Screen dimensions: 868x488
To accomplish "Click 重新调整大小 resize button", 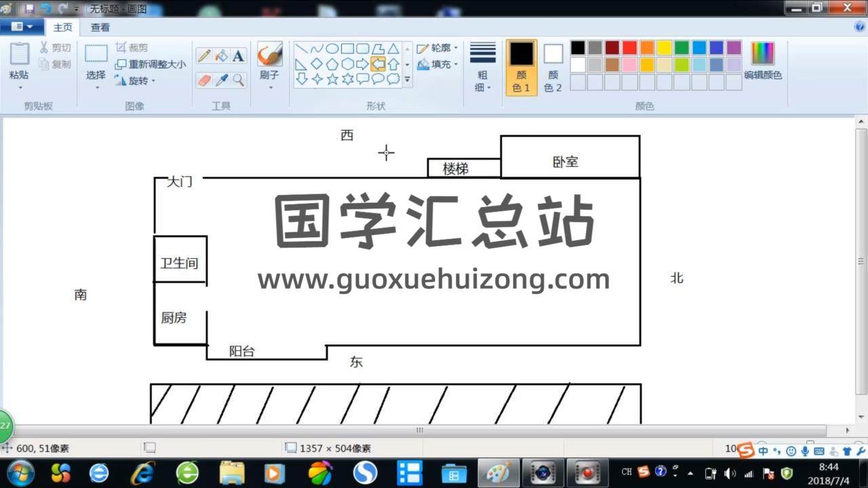I will point(151,64).
